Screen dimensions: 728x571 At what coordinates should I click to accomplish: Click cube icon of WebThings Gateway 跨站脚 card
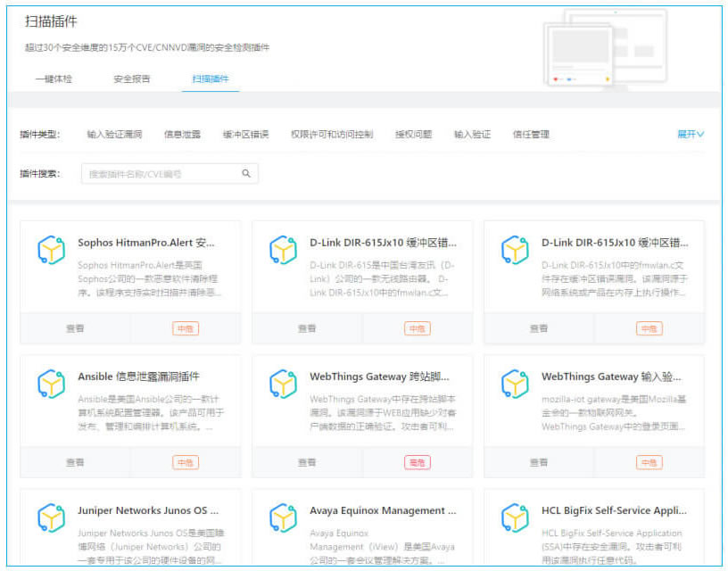tap(283, 384)
